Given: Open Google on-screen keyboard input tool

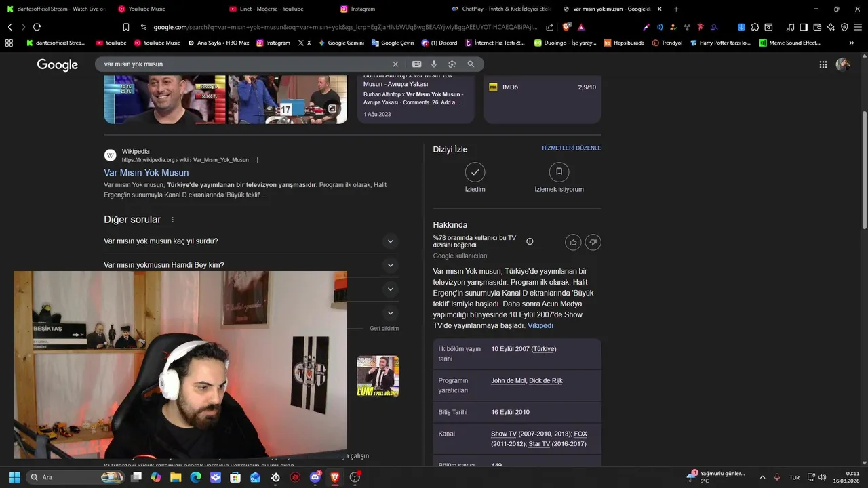Looking at the screenshot, I should click(416, 64).
